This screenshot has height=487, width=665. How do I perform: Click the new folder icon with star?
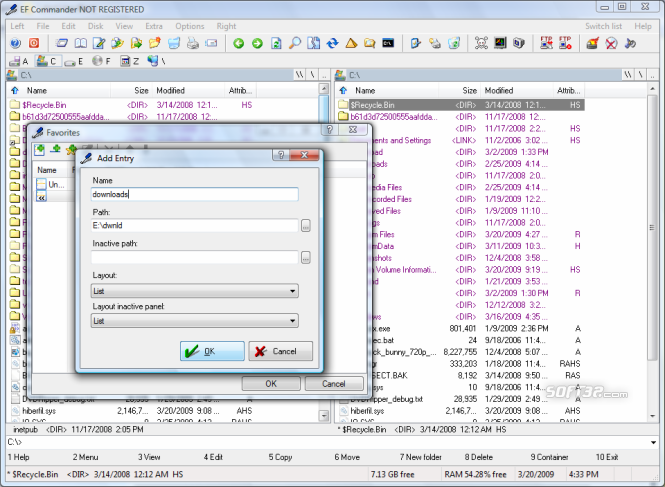point(155,43)
